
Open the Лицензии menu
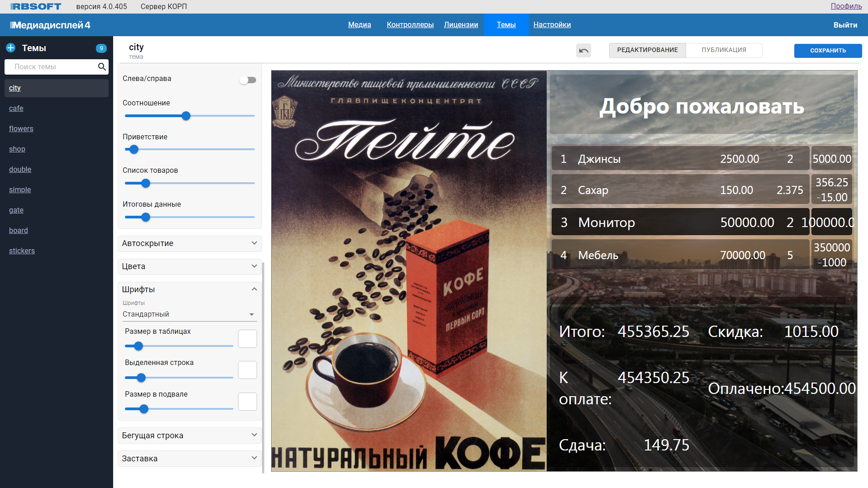click(461, 25)
